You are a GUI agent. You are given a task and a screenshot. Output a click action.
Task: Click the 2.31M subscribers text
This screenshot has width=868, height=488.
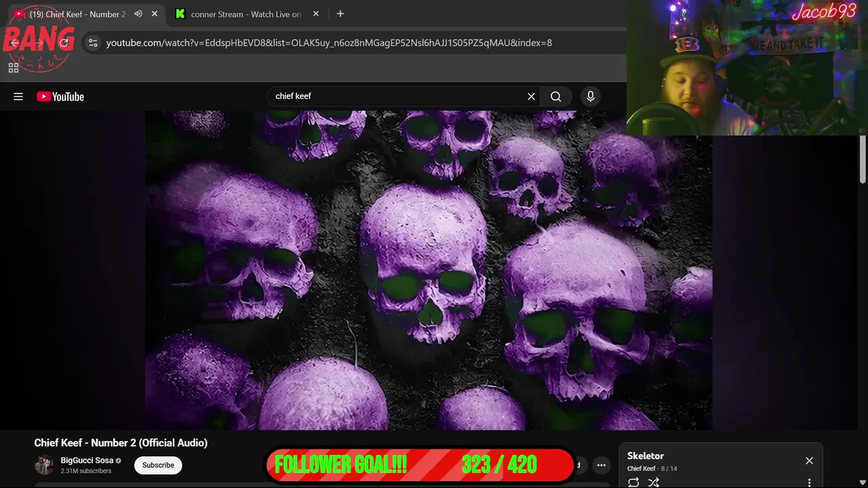(86, 471)
